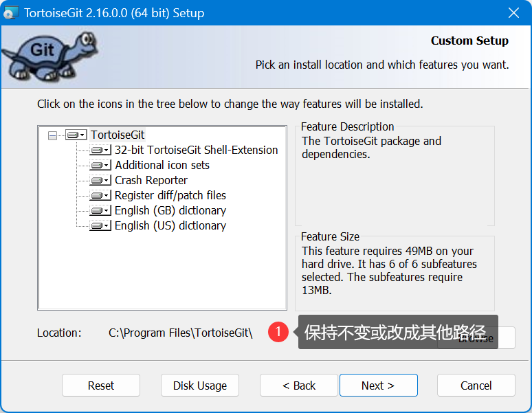The height and width of the screenshot is (413, 532).
Task: Open 32-bit Shell-Extension feature install icon
Action: [x=100, y=150]
